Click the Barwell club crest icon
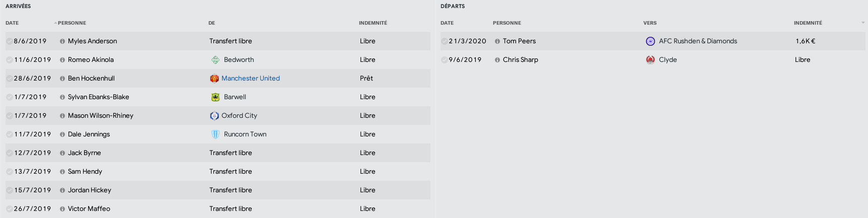 click(x=215, y=97)
